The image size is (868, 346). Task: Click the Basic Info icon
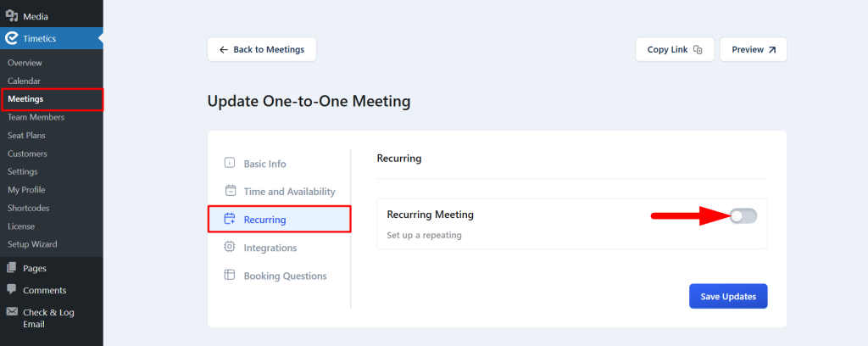pyautogui.click(x=229, y=164)
